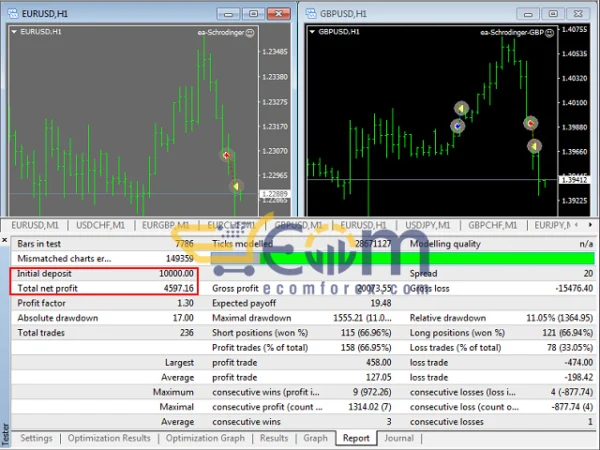Maximize the EURUSD,H1 chart window
The height and width of the screenshot is (450, 600).
[253, 14]
